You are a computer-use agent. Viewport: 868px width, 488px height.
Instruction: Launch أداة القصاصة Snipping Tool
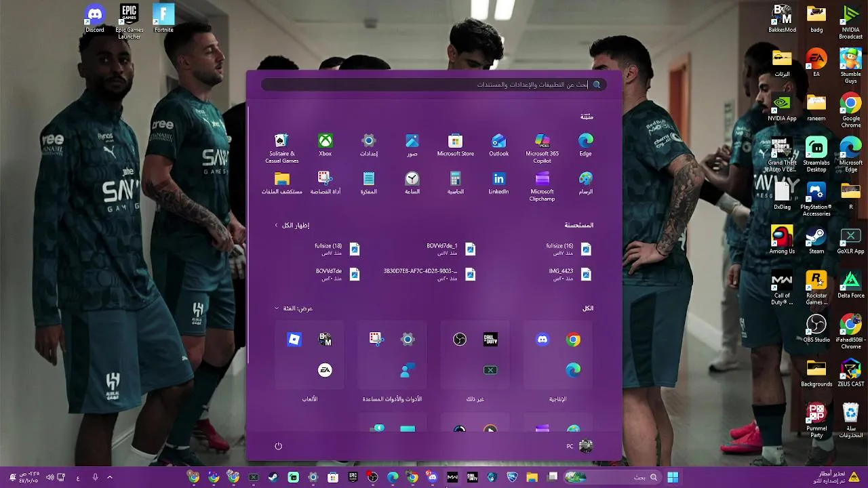pos(325,183)
